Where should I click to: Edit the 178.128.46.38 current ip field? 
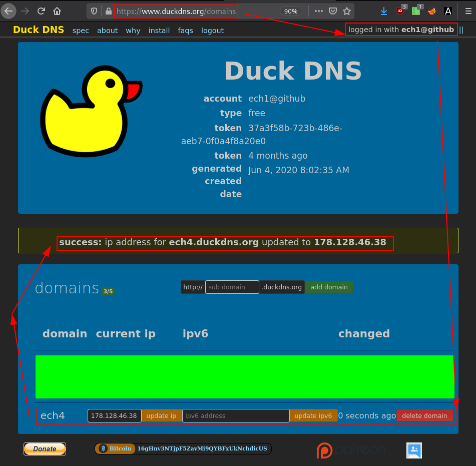coord(115,415)
